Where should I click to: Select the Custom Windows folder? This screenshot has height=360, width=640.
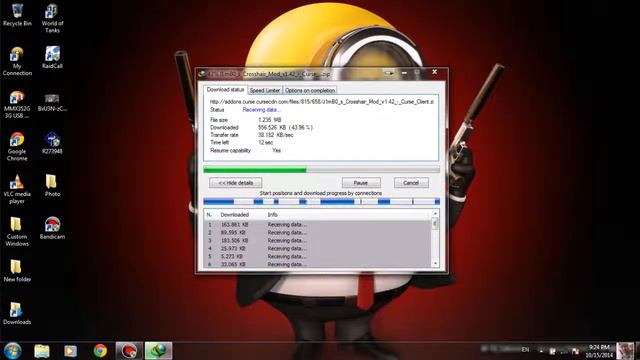17,231
